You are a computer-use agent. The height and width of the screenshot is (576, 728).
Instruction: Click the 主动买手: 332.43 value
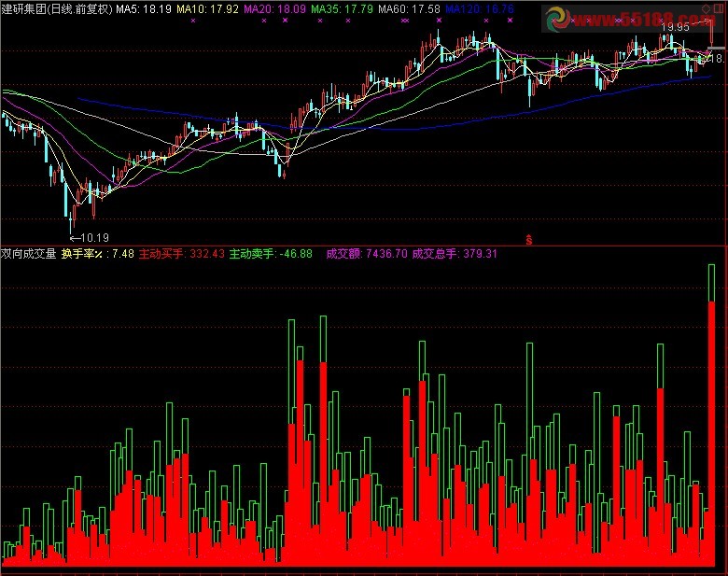coord(182,254)
